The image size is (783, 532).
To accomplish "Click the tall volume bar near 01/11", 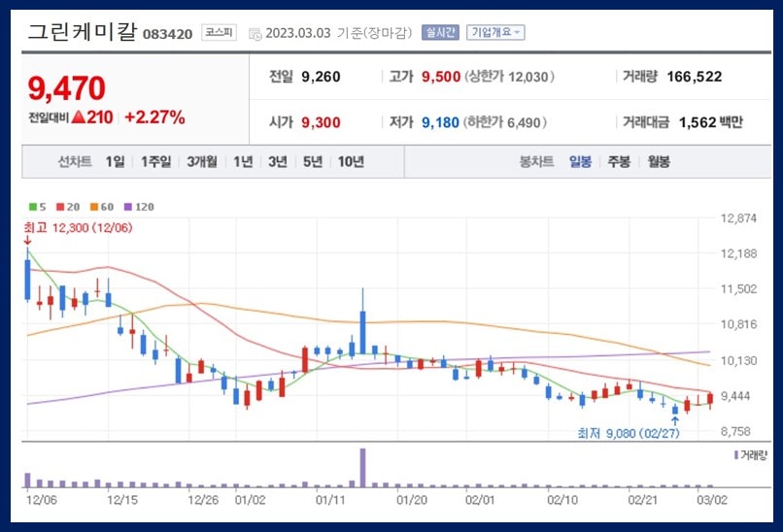I will 363,468.
